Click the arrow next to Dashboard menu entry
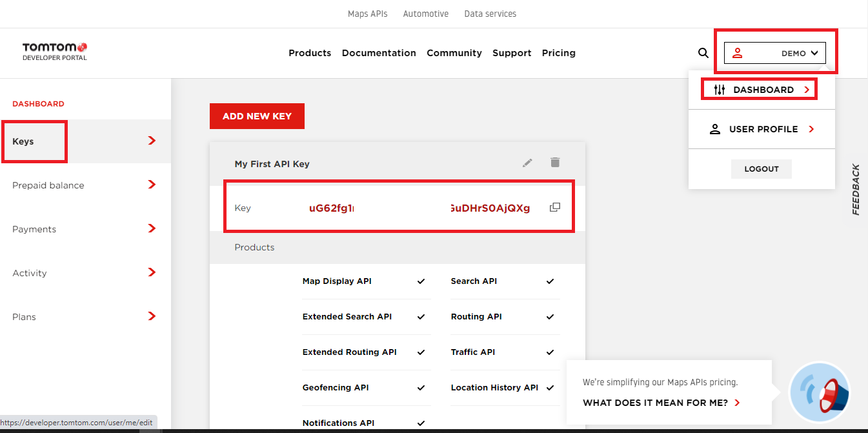This screenshot has width=868, height=433. click(x=807, y=90)
